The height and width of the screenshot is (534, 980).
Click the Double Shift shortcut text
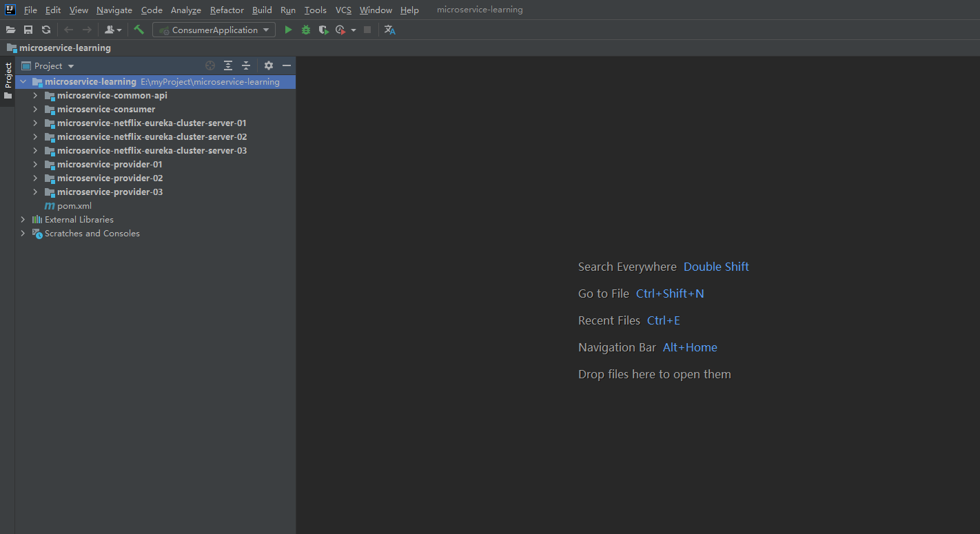click(716, 267)
